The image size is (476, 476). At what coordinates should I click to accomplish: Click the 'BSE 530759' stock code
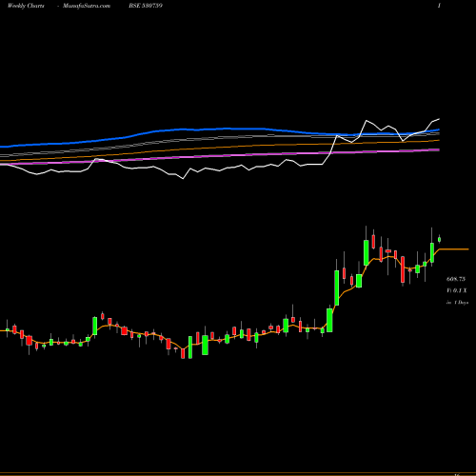point(146,6)
